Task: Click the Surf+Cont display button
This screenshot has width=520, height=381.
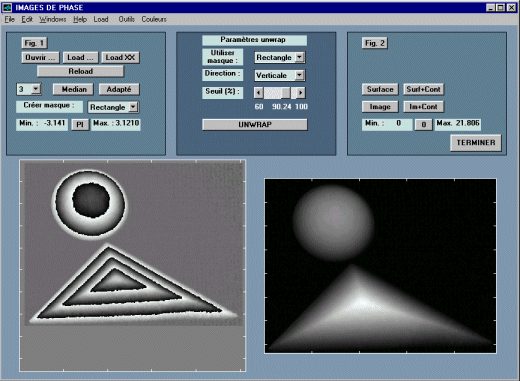Action: tap(423, 89)
